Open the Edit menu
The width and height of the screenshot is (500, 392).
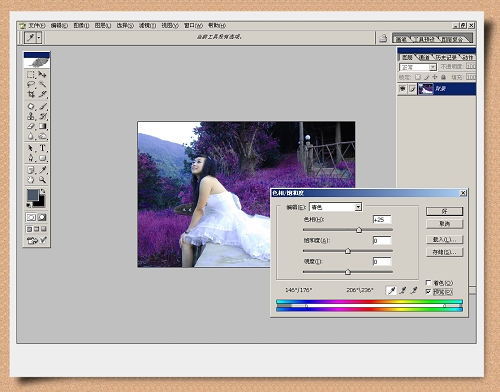pos(59,26)
